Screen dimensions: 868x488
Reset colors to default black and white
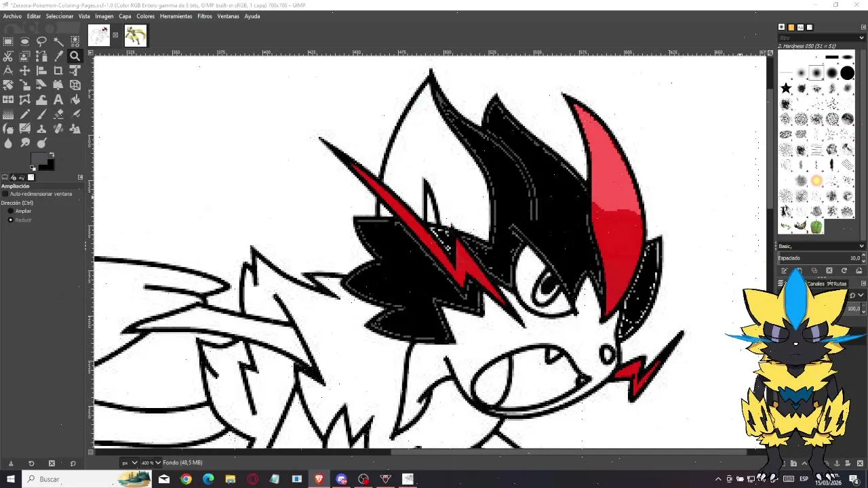pyautogui.click(x=33, y=167)
